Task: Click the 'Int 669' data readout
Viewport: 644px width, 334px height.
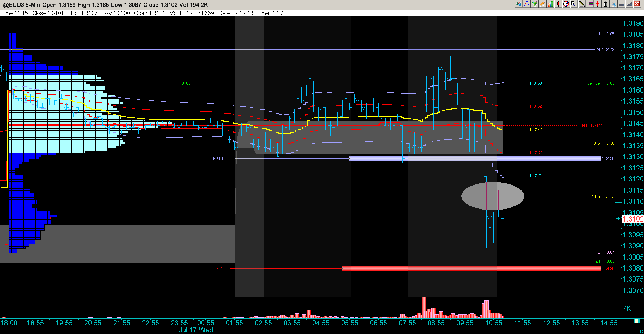Action: point(205,13)
